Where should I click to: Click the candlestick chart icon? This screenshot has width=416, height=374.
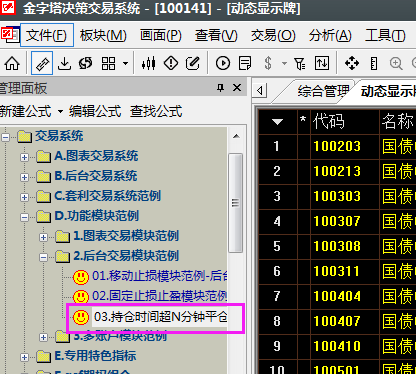point(148,63)
